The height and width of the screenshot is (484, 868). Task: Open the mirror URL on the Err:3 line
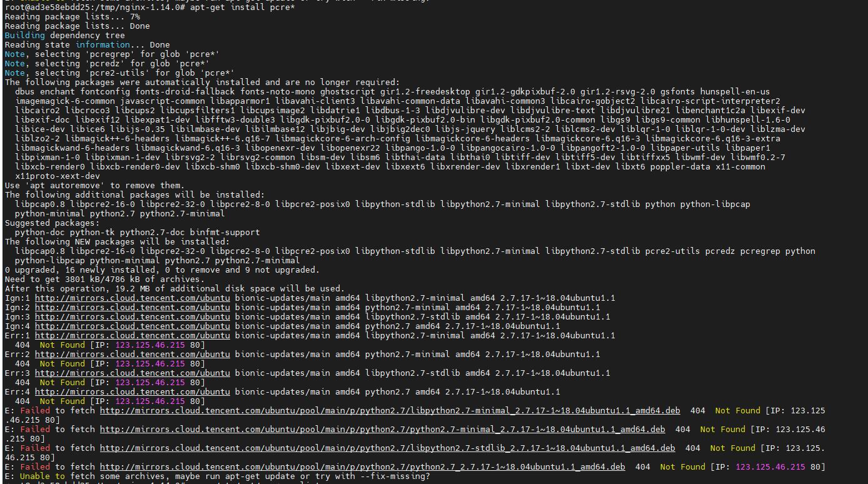(x=132, y=373)
